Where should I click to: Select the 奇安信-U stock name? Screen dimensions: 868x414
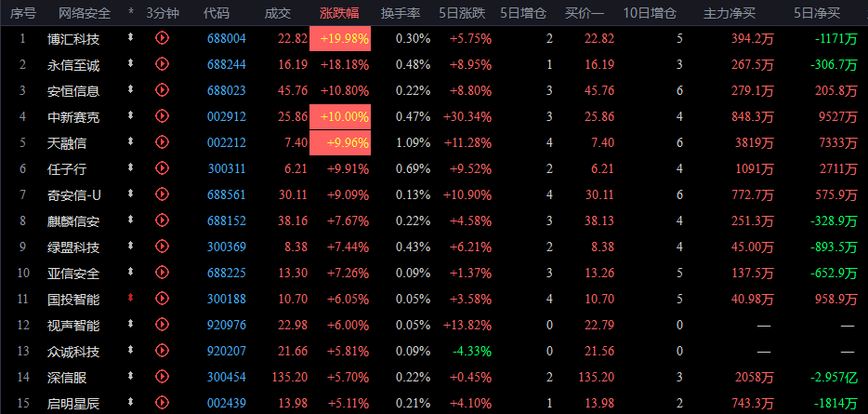pos(73,195)
